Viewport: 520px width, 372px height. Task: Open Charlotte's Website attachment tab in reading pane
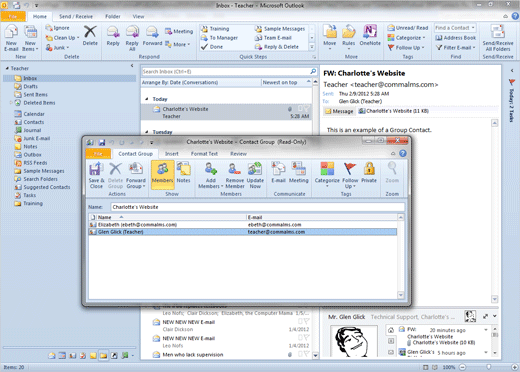[x=393, y=111]
